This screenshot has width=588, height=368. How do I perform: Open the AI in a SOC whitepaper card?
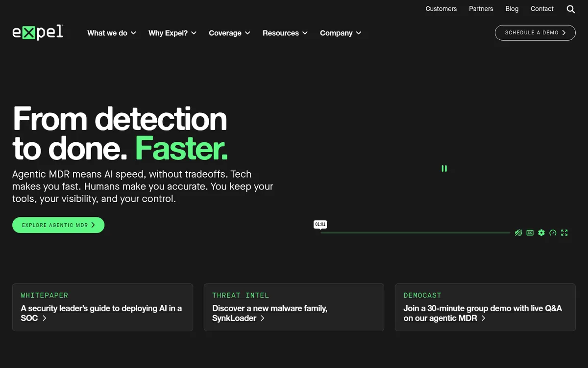pyautogui.click(x=102, y=307)
